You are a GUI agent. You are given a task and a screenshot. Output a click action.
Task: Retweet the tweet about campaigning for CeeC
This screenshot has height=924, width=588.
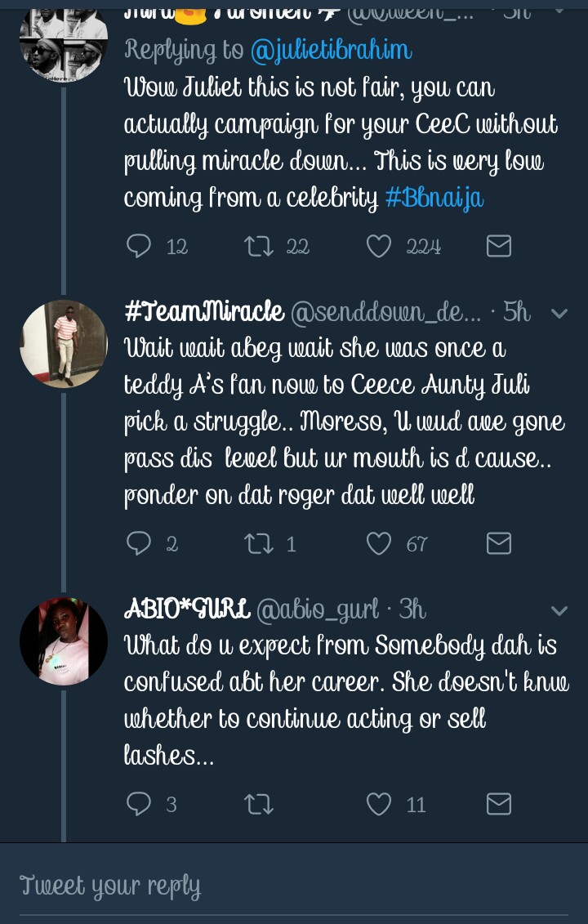(x=258, y=246)
